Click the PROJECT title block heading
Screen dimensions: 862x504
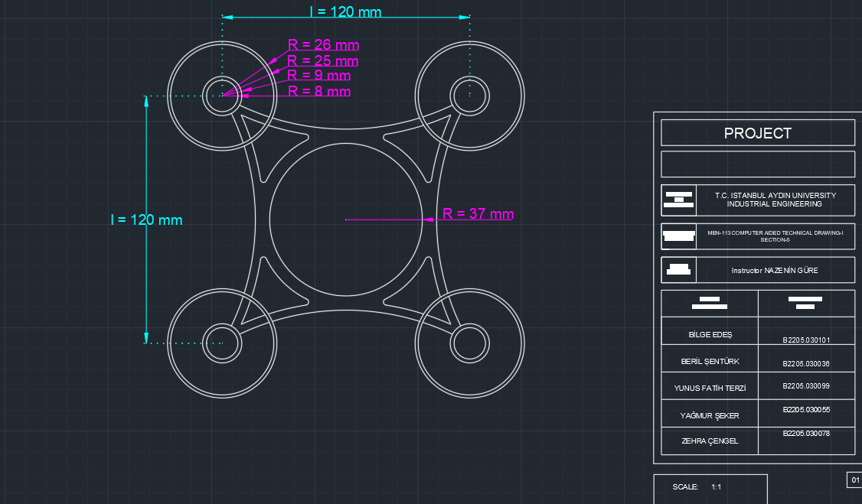[x=756, y=132]
